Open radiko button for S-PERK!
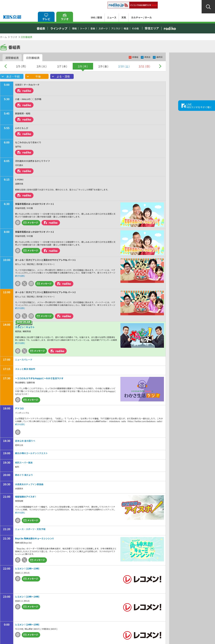This screenshot has width=215, height=644. 24,195
